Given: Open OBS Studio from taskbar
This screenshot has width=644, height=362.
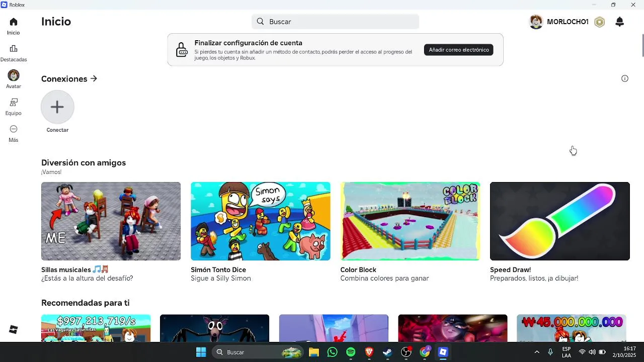Looking at the screenshot, I should 406,352.
